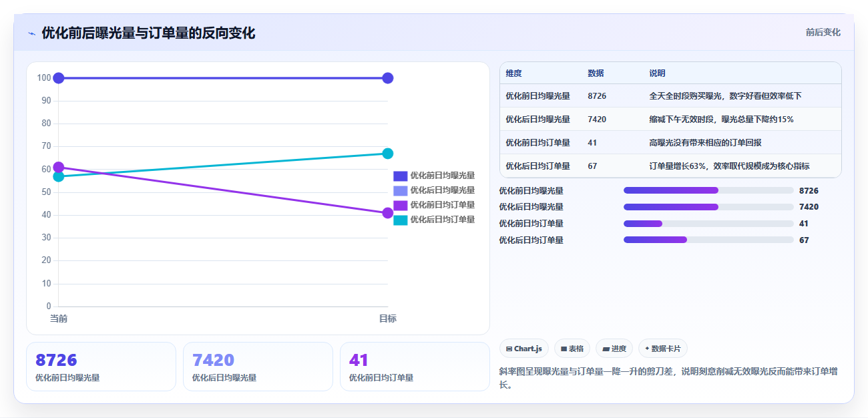This screenshot has height=418, width=868.
Task: Click the 目标 x-axis label
Action: click(x=388, y=319)
